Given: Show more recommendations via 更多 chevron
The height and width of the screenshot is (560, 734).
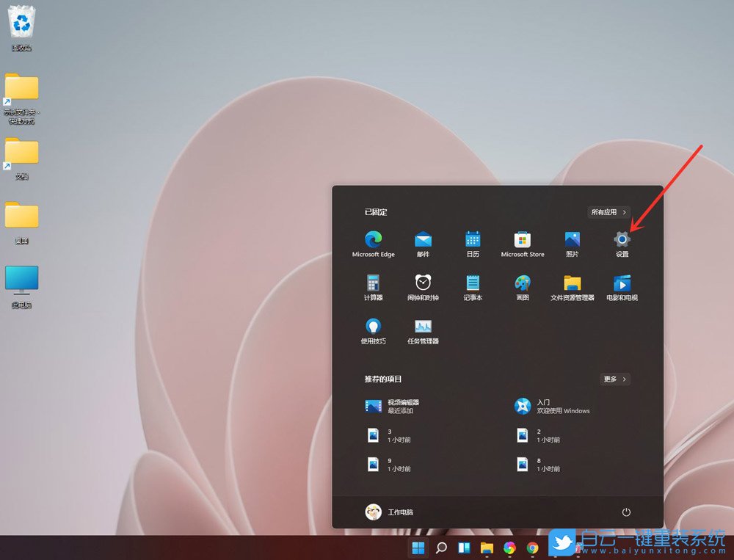Looking at the screenshot, I should point(614,379).
